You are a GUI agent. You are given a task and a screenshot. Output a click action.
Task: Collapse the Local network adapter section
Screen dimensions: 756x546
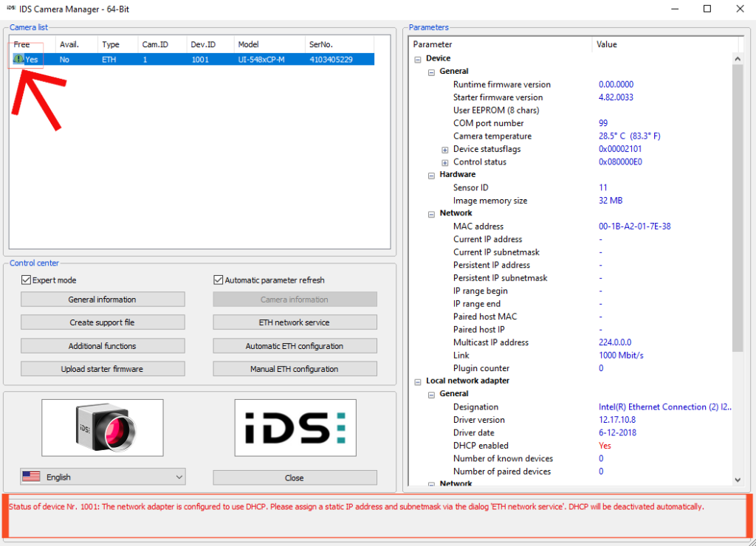pos(417,381)
